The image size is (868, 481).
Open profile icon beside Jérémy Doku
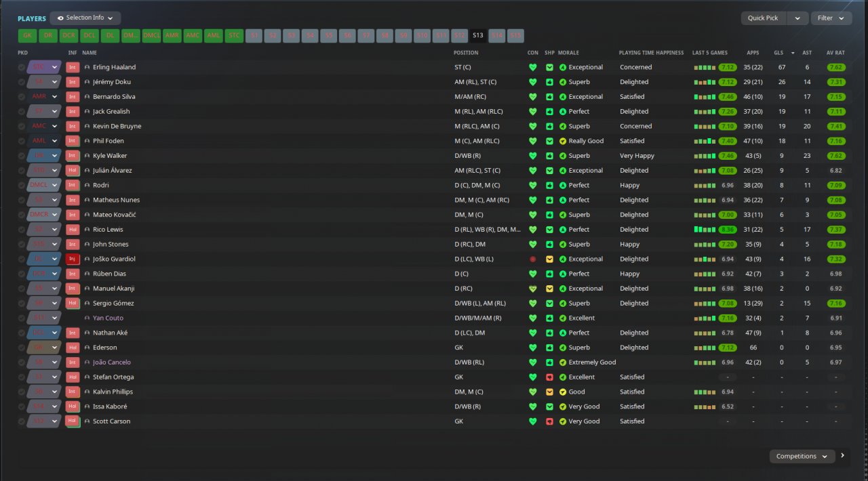[87, 82]
